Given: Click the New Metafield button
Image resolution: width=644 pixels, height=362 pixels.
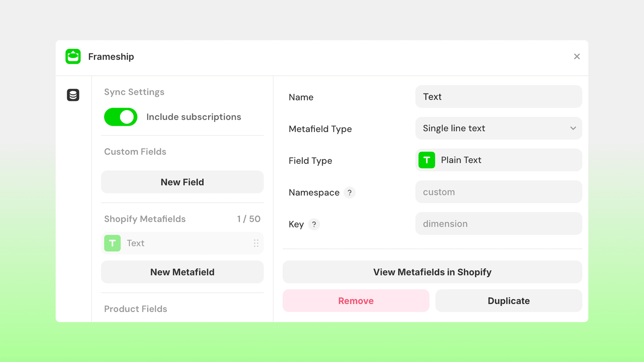Looking at the screenshot, I should click(x=182, y=272).
